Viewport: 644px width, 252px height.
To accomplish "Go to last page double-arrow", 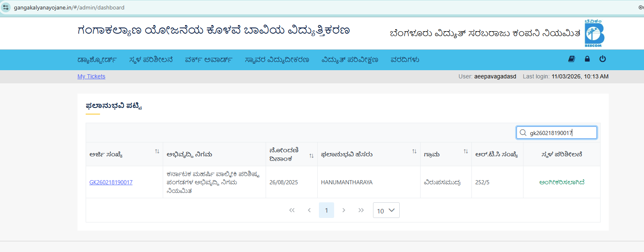I will 361,210.
